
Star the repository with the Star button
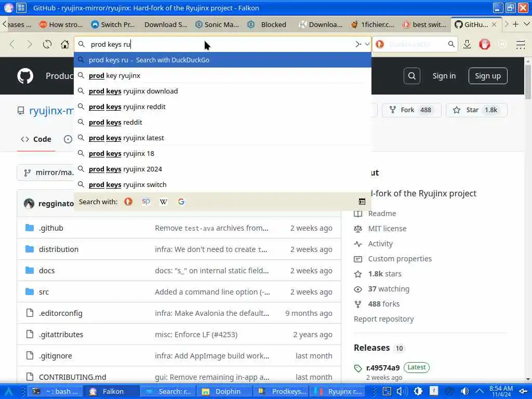coord(477,110)
